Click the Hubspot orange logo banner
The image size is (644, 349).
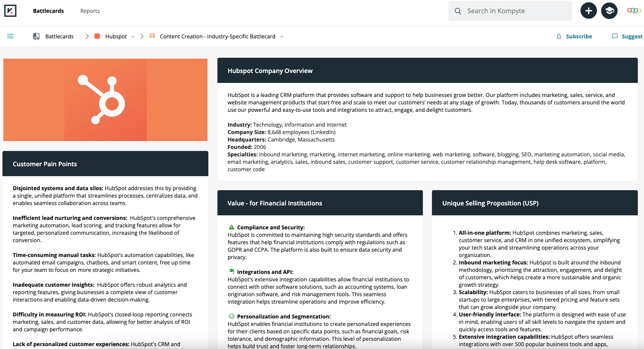point(106,100)
